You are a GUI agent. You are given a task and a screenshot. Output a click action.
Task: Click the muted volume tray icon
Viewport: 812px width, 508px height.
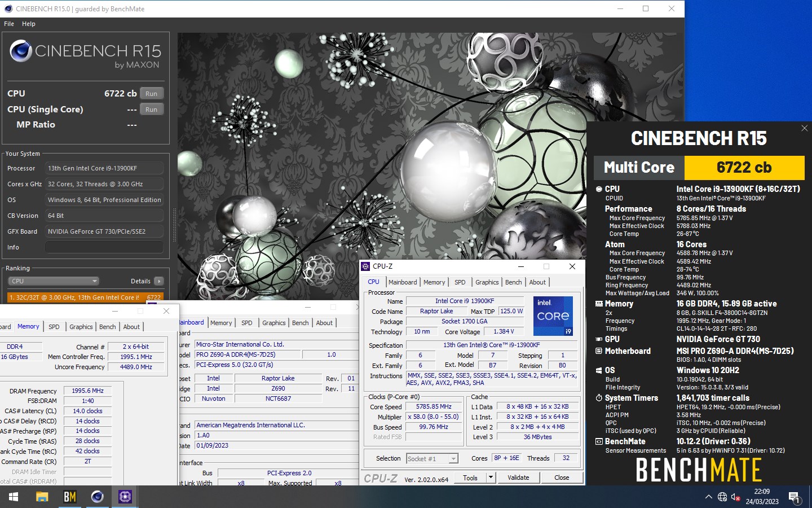(735, 497)
